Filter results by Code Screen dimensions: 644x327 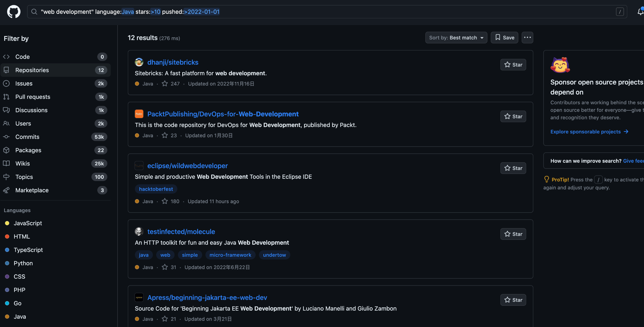55,57
